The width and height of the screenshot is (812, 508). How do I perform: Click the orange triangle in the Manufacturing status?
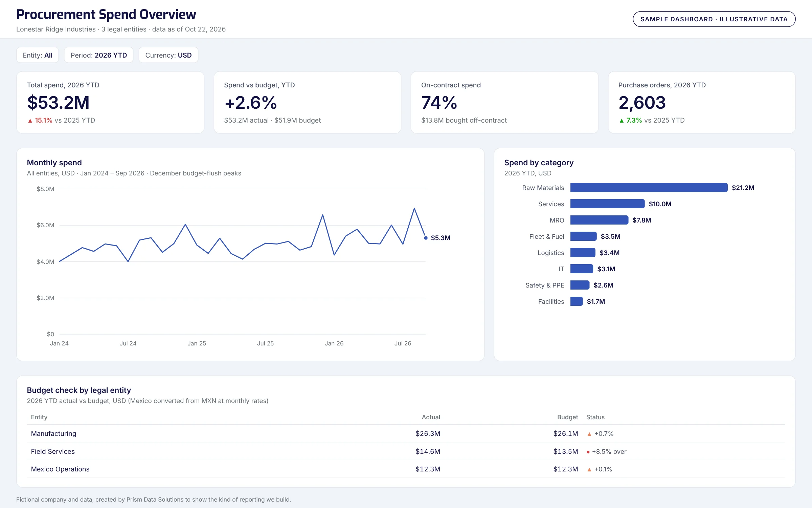pyautogui.click(x=589, y=434)
